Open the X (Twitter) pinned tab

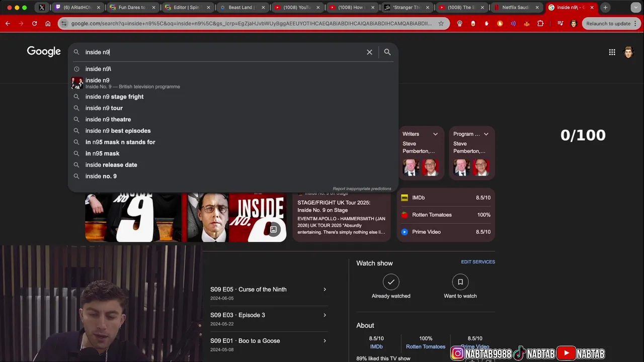point(42,8)
